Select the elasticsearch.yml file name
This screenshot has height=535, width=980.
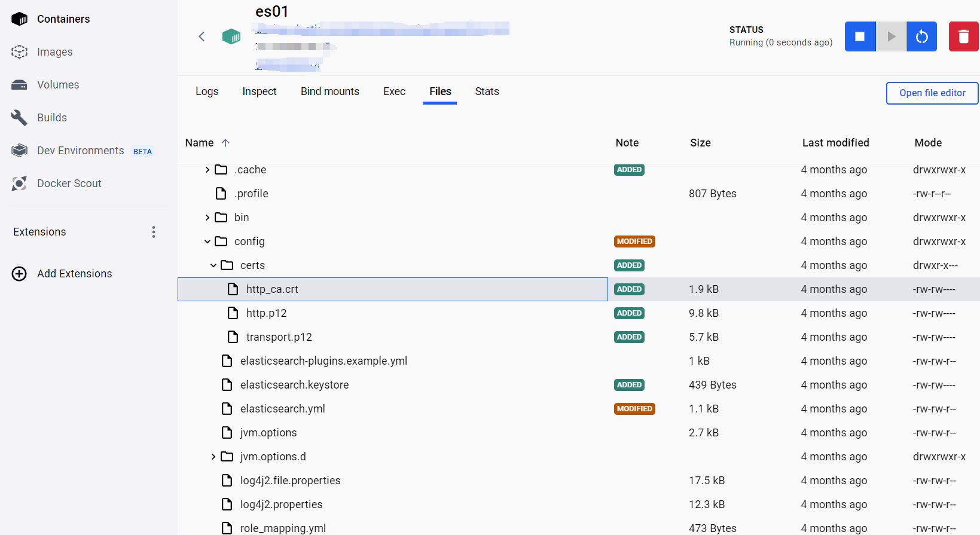pyautogui.click(x=283, y=409)
